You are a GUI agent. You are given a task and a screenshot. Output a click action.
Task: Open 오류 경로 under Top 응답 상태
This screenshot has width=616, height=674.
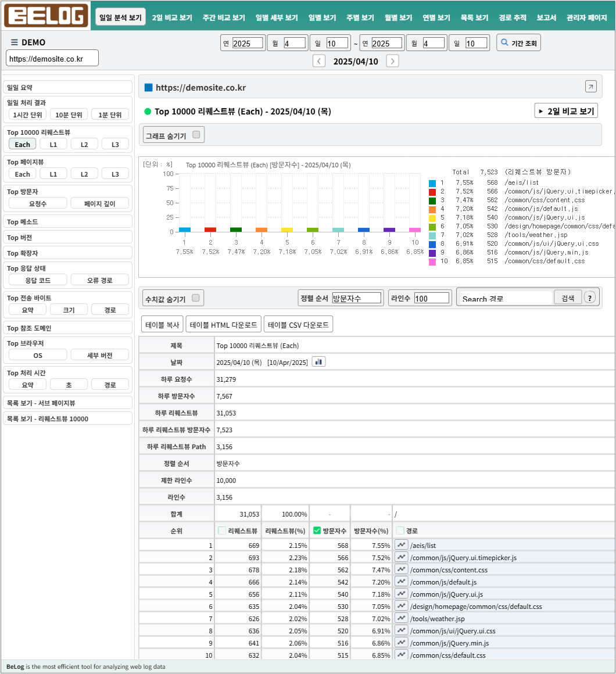pyautogui.click(x=100, y=280)
